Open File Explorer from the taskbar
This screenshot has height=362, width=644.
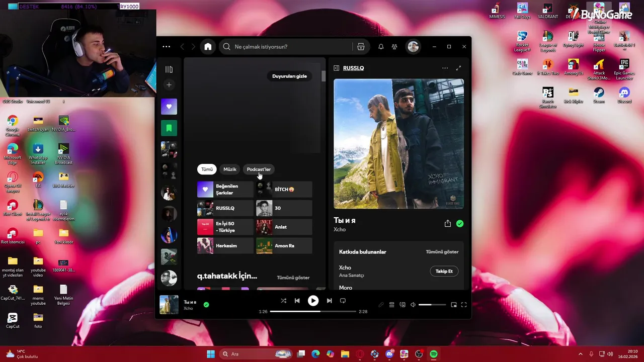(x=345, y=354)
